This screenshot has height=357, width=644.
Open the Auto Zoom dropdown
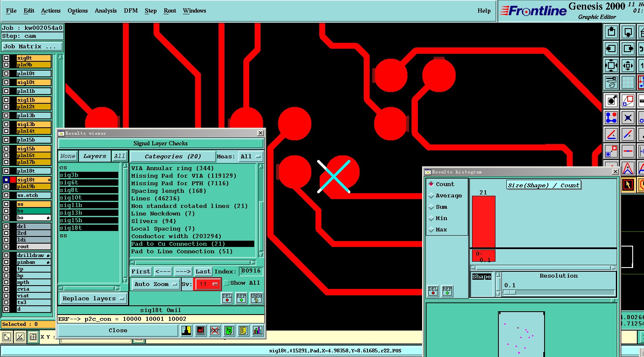(155, 284)
